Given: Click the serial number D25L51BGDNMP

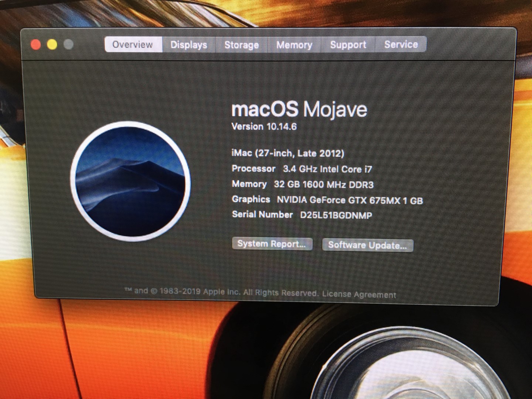Looking at the screenshot, I should (336, 215).
